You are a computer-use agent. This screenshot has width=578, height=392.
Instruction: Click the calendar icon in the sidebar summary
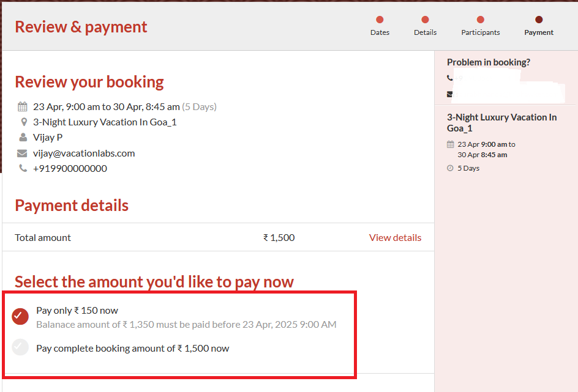(451, 145)
